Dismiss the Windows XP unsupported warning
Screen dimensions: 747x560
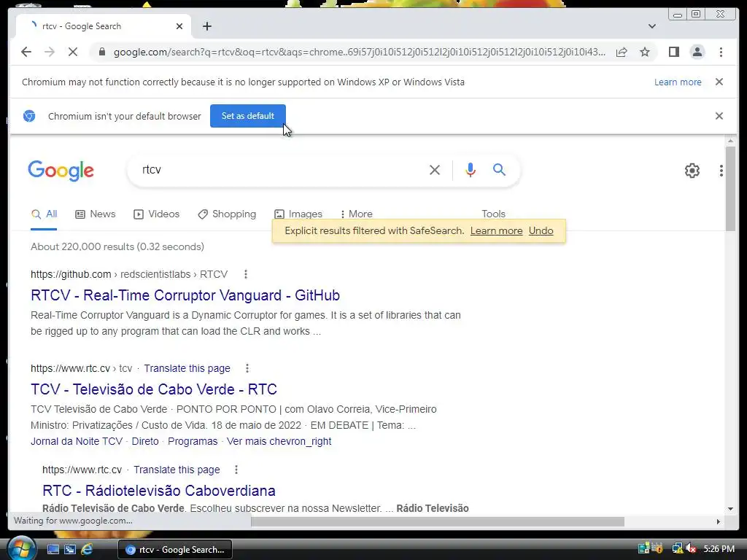719,82
